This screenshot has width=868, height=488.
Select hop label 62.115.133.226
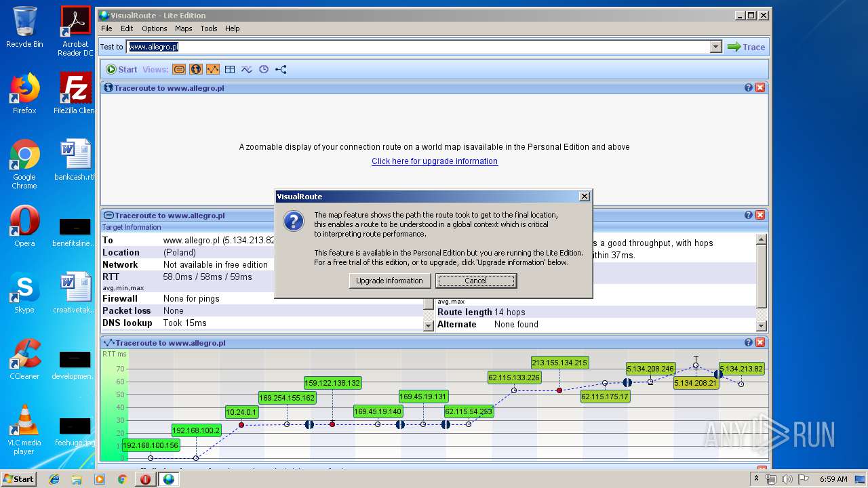tap(514, 378)
